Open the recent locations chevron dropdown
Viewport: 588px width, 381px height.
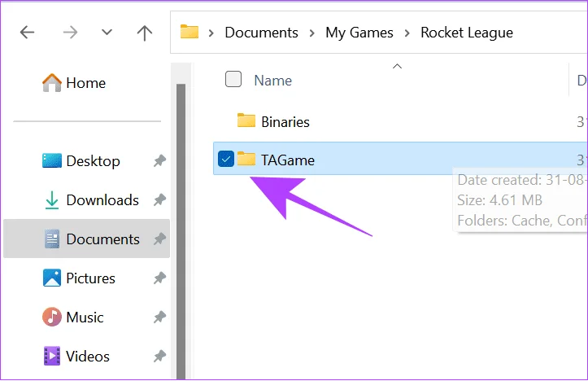[107, 33]
